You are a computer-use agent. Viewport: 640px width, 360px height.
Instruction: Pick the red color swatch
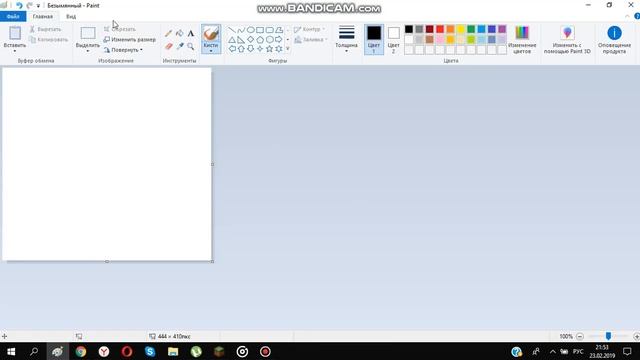pyautogui.click(x=440, y=29)
